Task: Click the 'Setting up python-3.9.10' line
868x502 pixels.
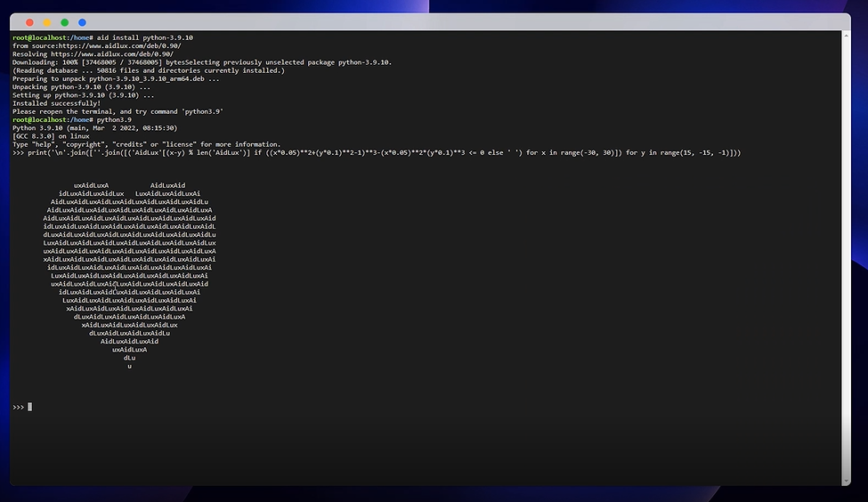Action: 83,95
